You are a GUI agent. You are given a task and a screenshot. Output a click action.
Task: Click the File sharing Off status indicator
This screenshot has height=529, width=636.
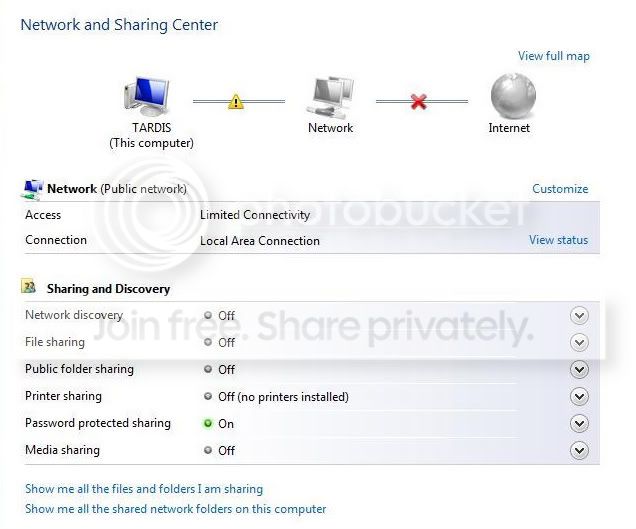[x=208, y=342]
